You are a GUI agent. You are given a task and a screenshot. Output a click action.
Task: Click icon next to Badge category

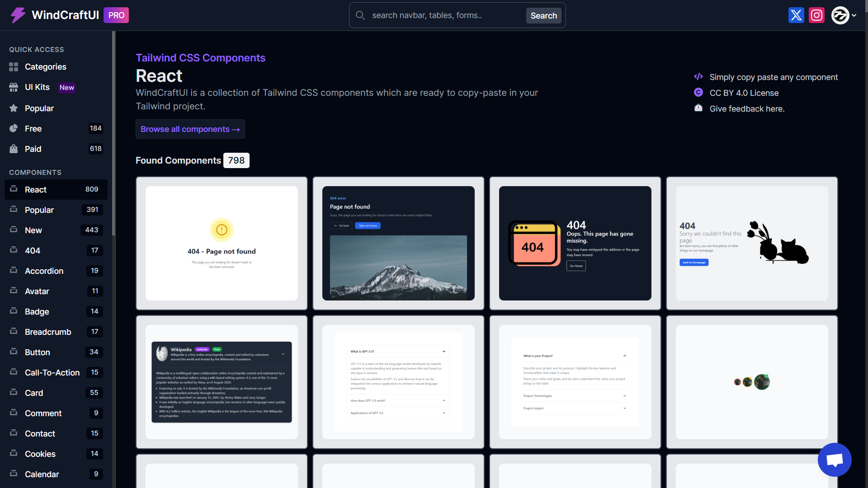pos(14,310)
